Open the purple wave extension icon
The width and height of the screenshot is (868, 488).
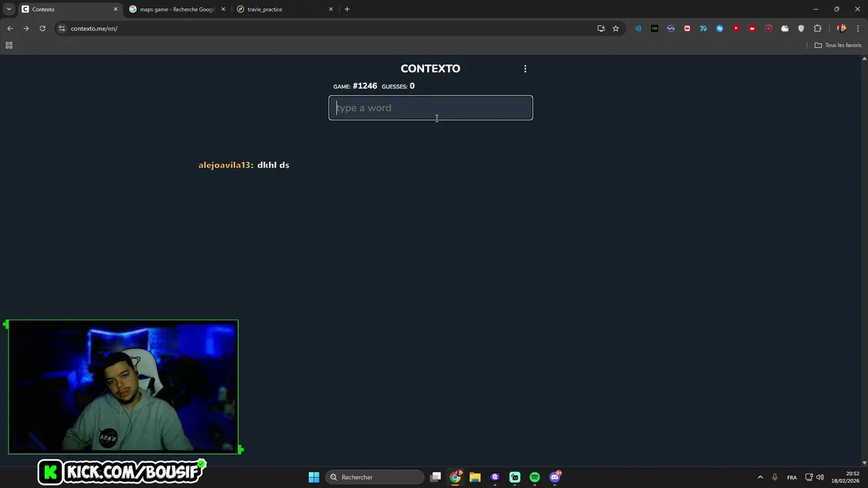click(671, 28)
